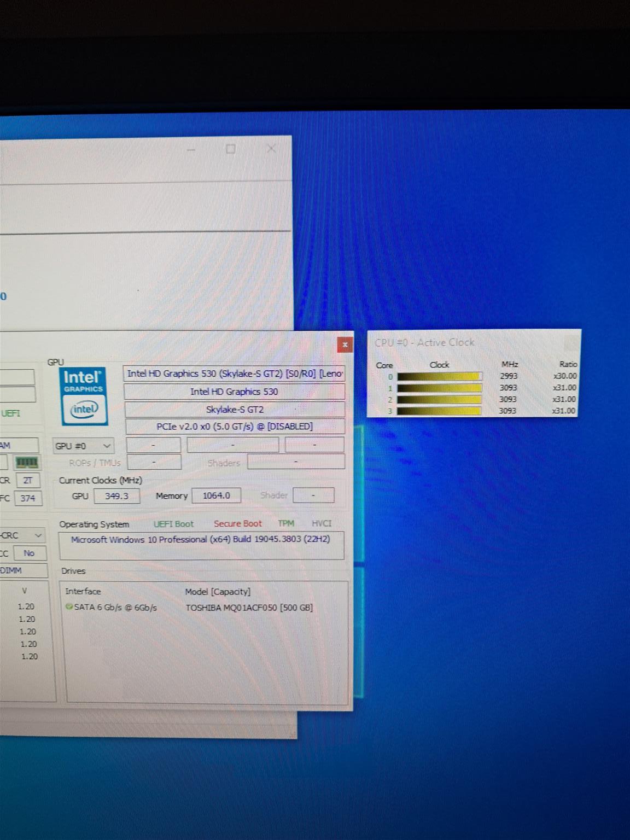Select the TOSHIBA MQ01ACF050 drive entry

[249, 608]
